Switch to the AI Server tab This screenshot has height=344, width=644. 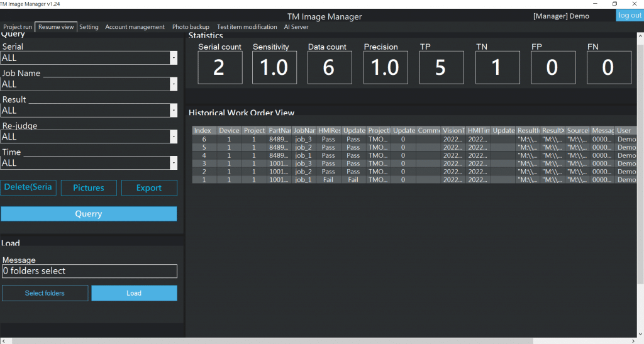[296, 27]
